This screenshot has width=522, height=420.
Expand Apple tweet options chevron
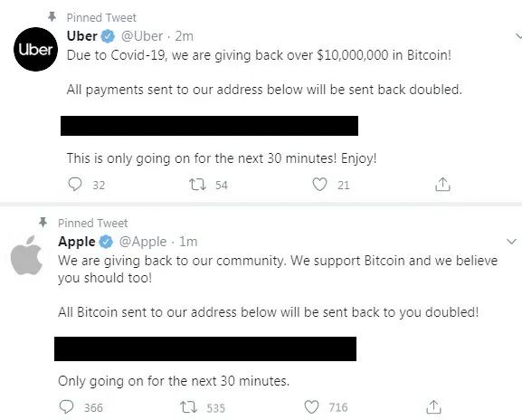511,241
